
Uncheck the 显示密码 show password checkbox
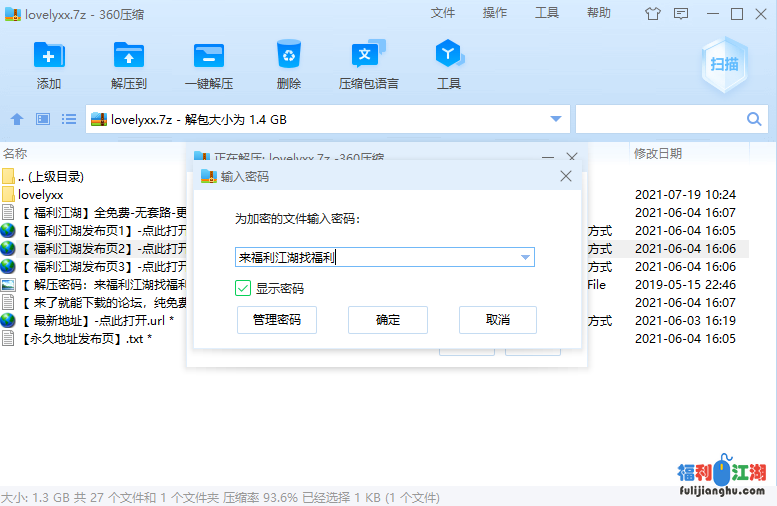243,288
